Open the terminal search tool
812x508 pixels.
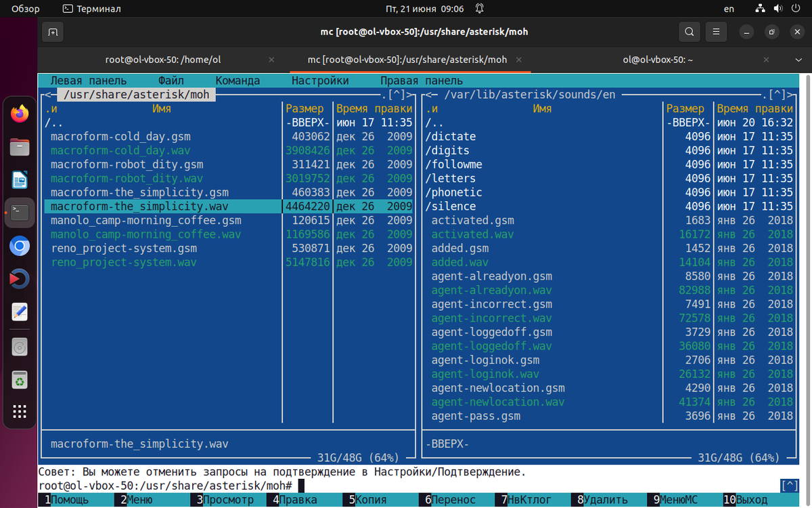[689, 32]
